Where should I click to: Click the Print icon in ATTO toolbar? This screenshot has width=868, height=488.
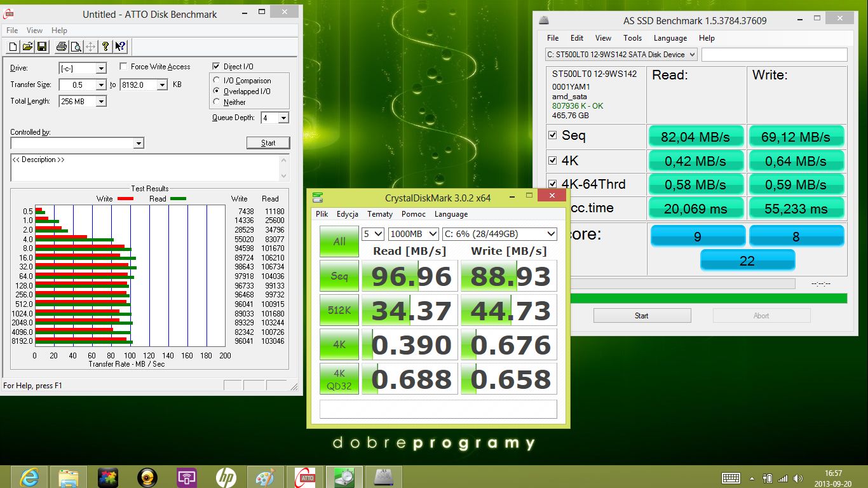(x=62, y=46)
